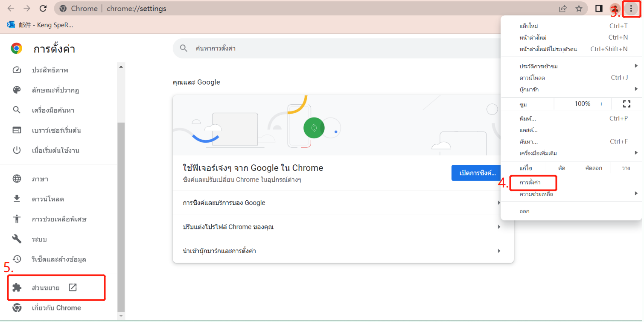
Task: Go back using the browser back arrow
Action: click(11, 9)
